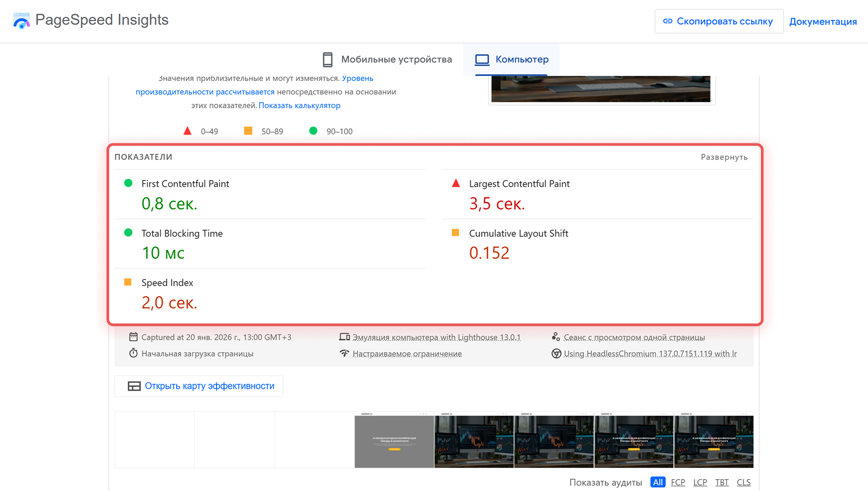This screenshot has height=491, width=868.
Task: Select the All audits filter
Action: click(658, 482)
